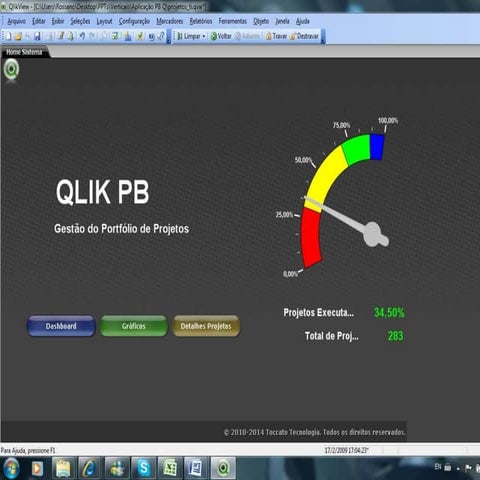Select the Home Sistema sheet tab
The image size is (480, 480).
[x=24, y=52]
